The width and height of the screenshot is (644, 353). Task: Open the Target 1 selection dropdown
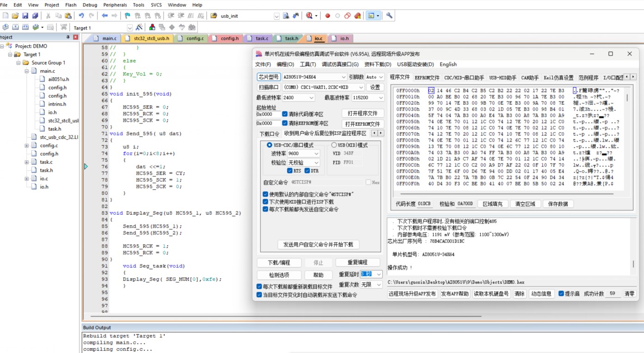coord(129,28)
